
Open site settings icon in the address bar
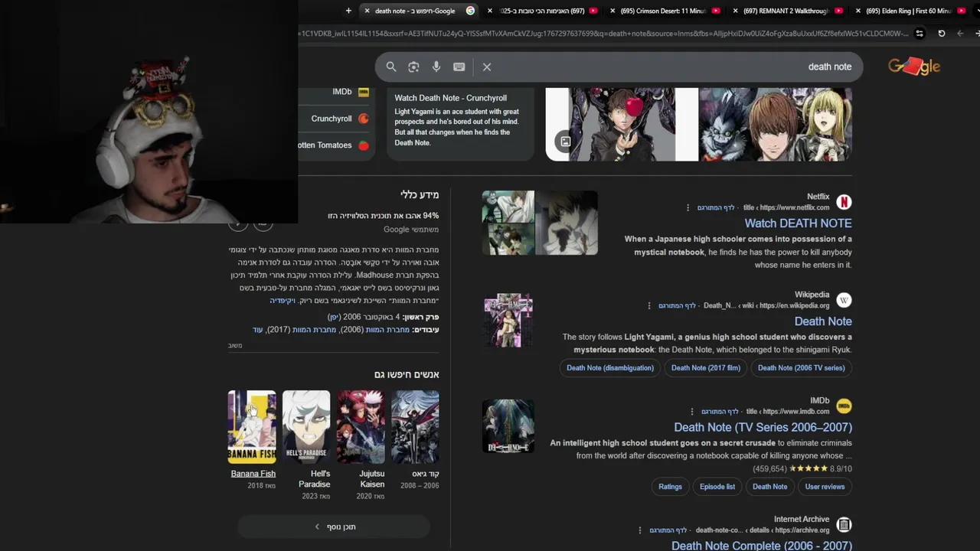pos(920,34)
